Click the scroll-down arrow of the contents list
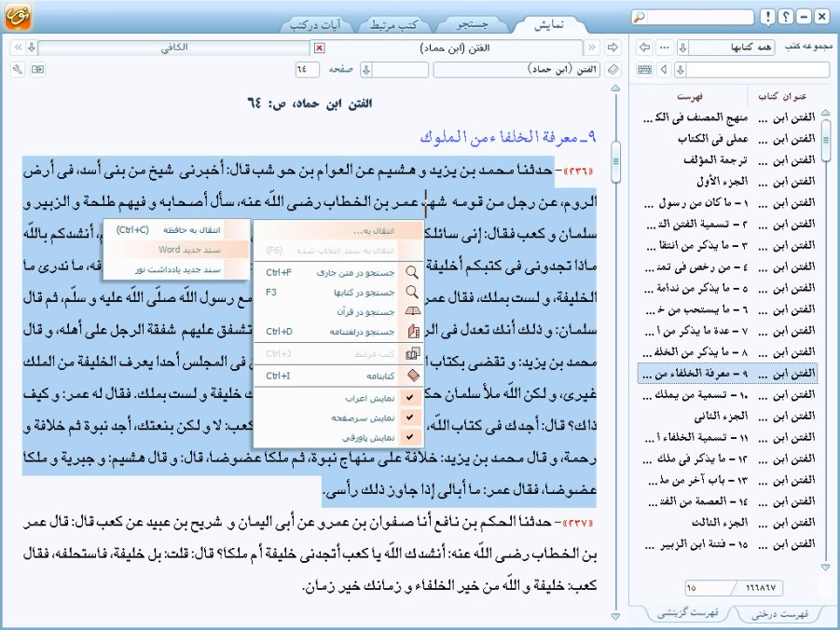The height and width of the screenshot is (630, 840). coord(825,567)
